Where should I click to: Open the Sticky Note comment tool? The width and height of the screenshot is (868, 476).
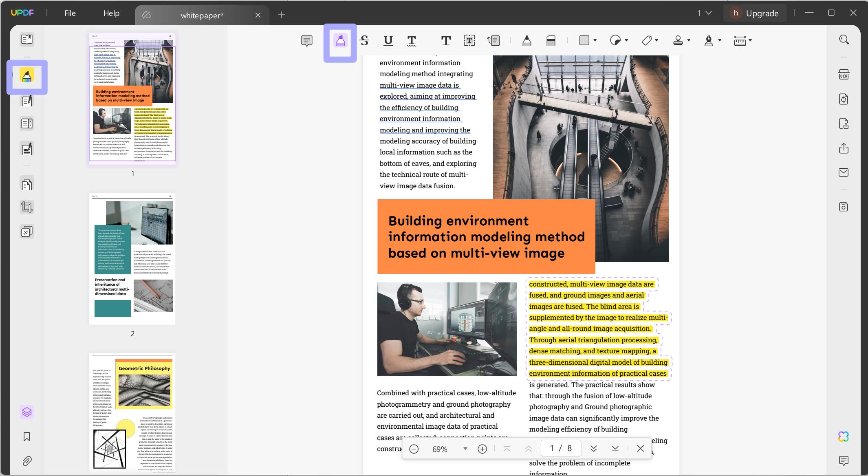(x=306, y=41)
